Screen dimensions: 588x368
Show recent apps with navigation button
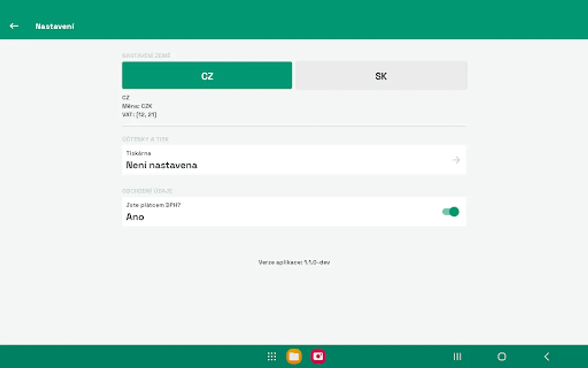pos(457,357)
